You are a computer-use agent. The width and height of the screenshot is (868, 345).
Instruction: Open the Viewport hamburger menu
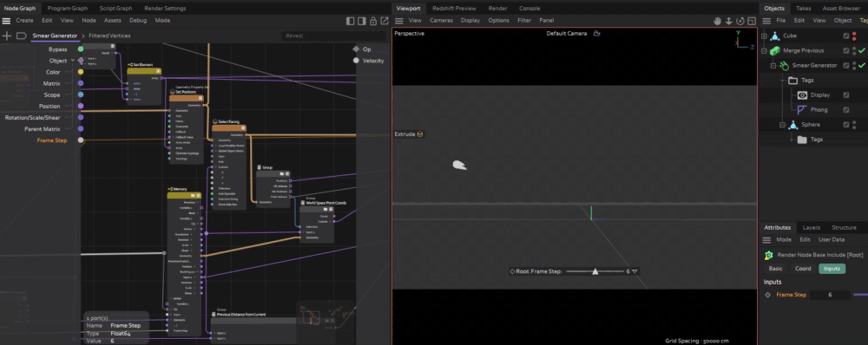[398, 21]
